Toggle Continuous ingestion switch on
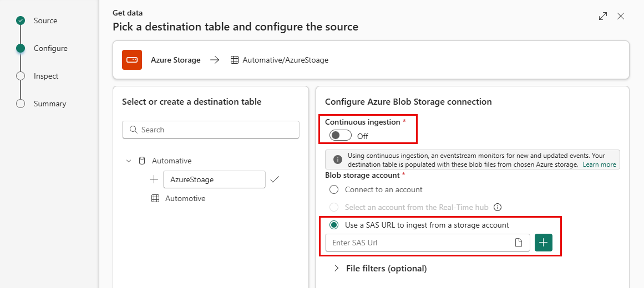 tap(341, 135)
